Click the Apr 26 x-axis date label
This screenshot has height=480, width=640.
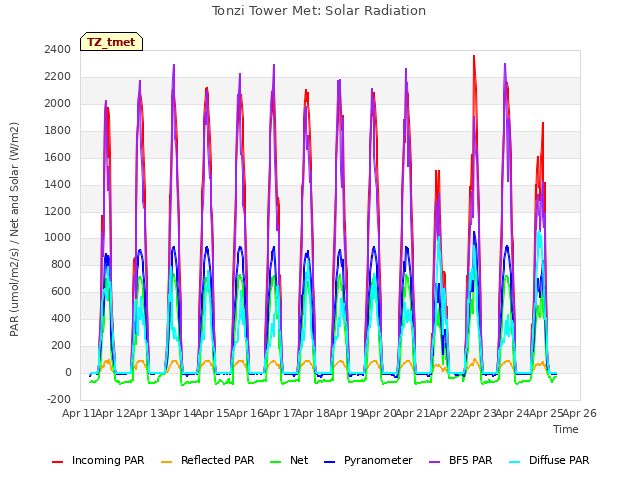click(x=580, y=414)
